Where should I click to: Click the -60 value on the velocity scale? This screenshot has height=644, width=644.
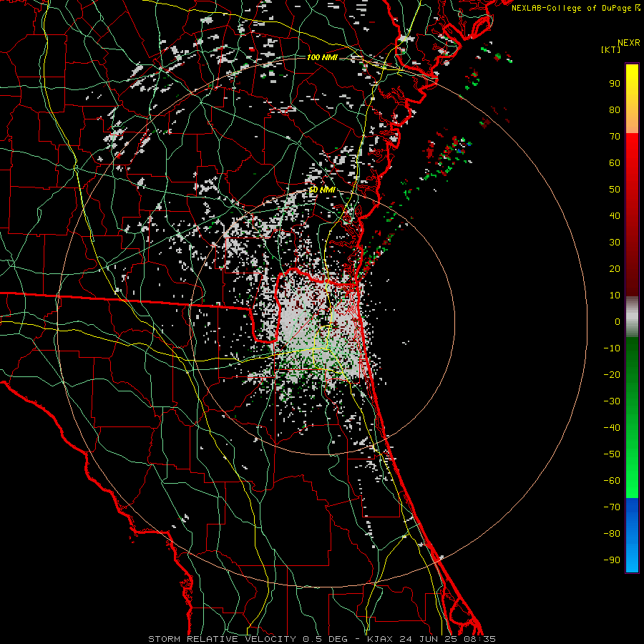[612, 481]
